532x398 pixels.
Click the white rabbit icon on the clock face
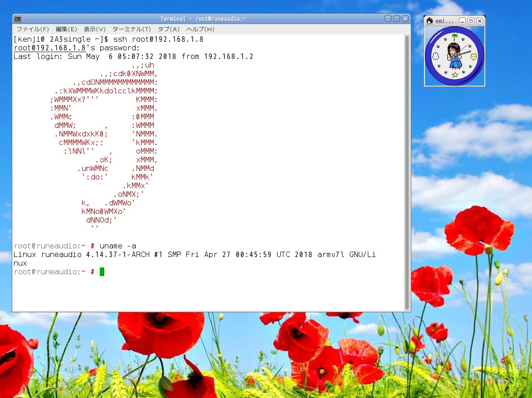436,56
